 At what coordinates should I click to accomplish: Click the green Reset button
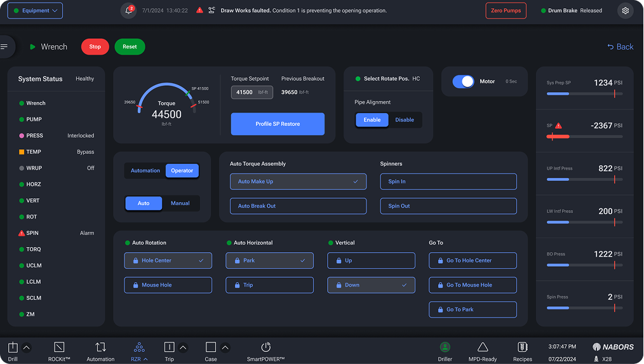click(x=130, y=47)
